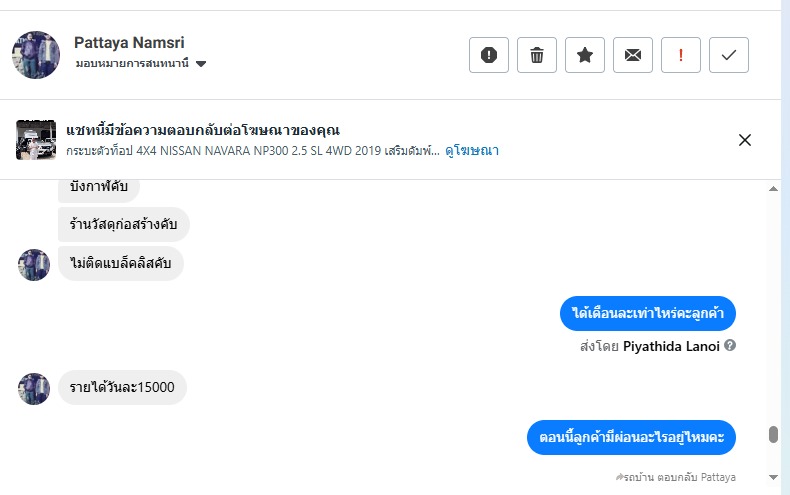Open the Nissan Navara ad thumbnail
This screenshot has width=790, height=495.
[36, 140]
